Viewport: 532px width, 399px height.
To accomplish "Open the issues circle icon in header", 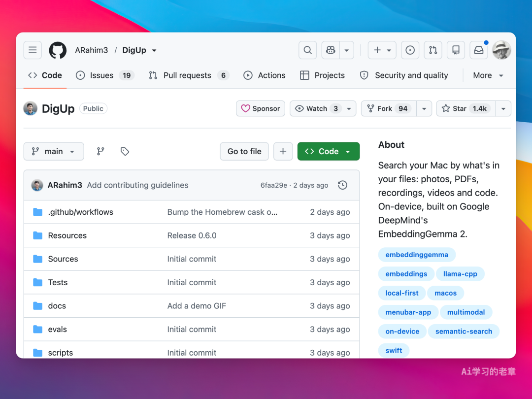I will [x=410, y=50].
